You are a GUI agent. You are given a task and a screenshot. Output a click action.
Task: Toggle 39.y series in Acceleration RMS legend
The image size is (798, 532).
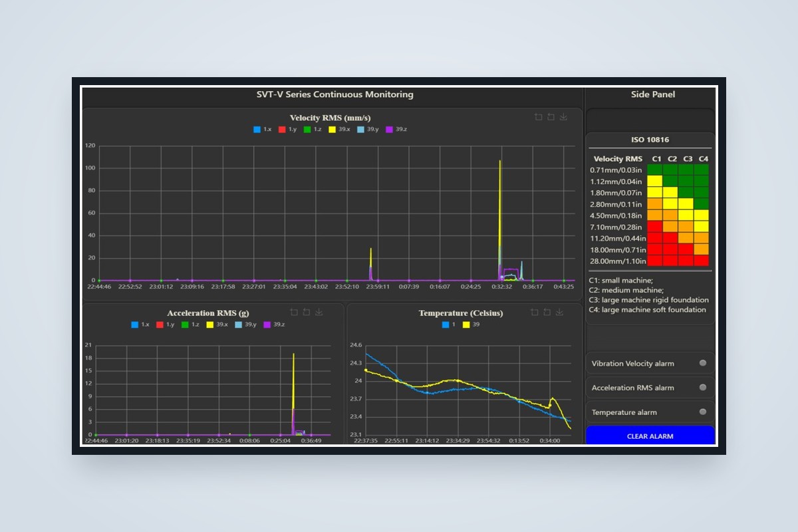(x=247, y=325)
